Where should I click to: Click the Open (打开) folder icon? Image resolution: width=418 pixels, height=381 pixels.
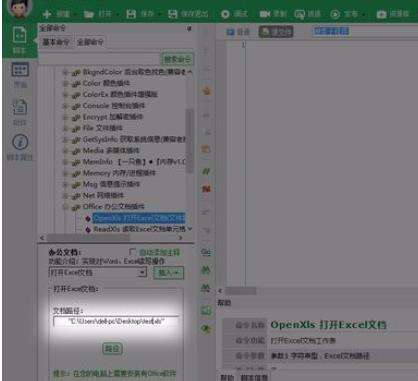(x=88, y=14)
